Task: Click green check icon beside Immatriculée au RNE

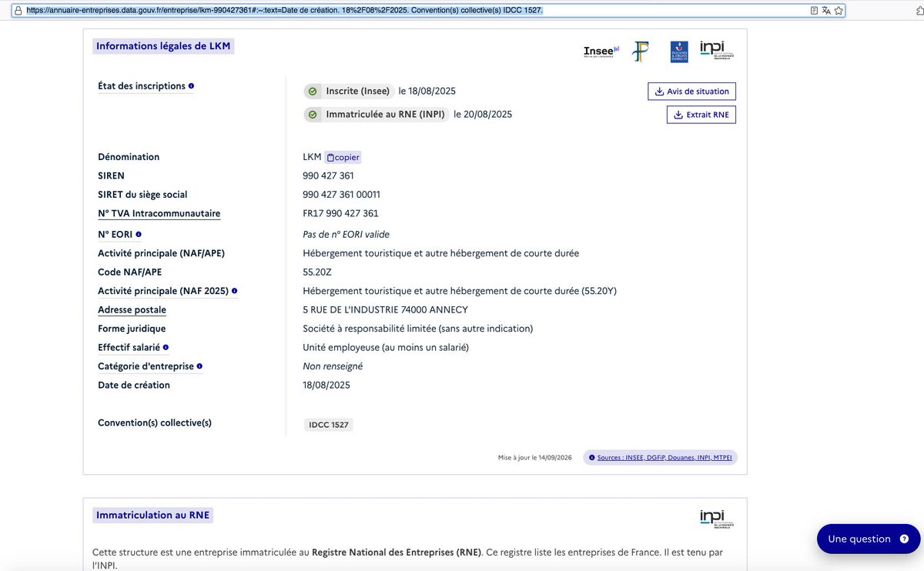Action: (313, 115)
